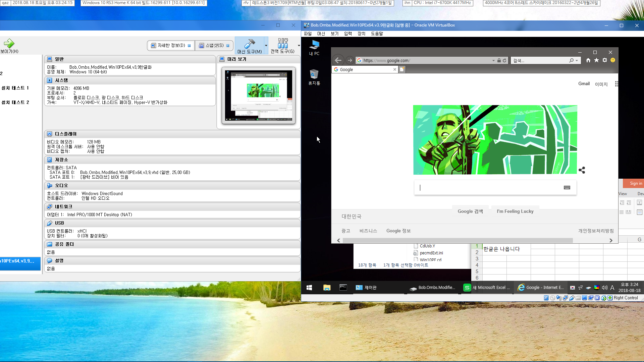Close the Google browser tab

[x=394, y=69]
